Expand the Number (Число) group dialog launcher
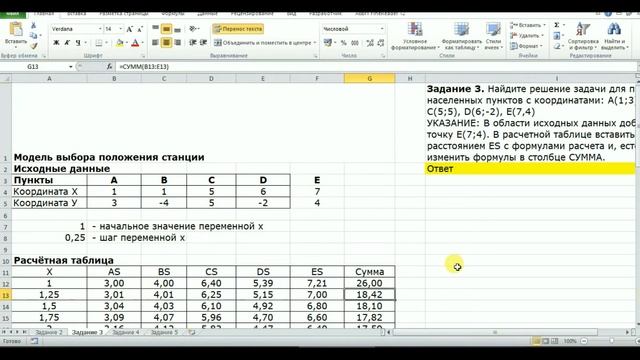 (383, 56)
